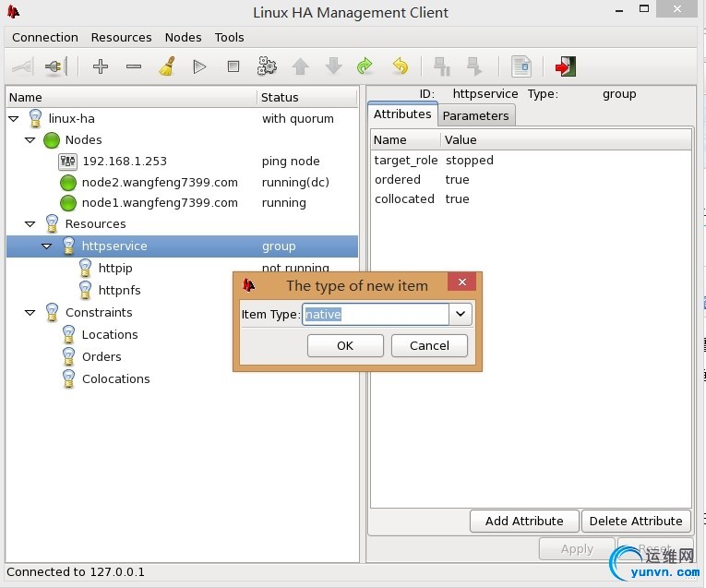Click the lightbulb icon beside httpip
Screen dimensions: 706x588
(x=85, y=268)
